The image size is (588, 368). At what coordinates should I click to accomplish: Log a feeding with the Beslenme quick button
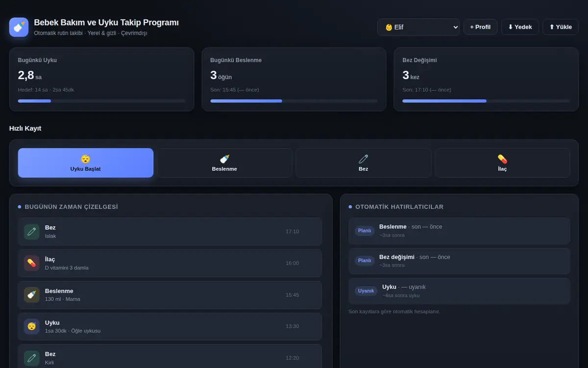(x=224, y=163)
